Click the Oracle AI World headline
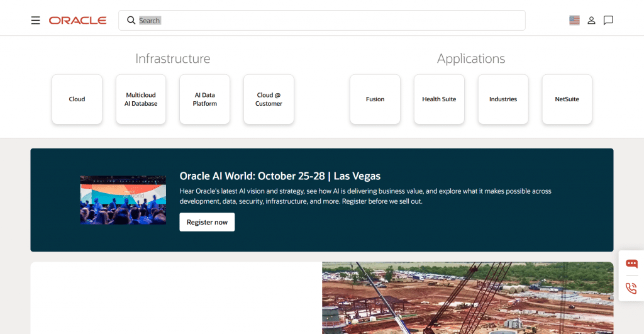 pos(280,176)
